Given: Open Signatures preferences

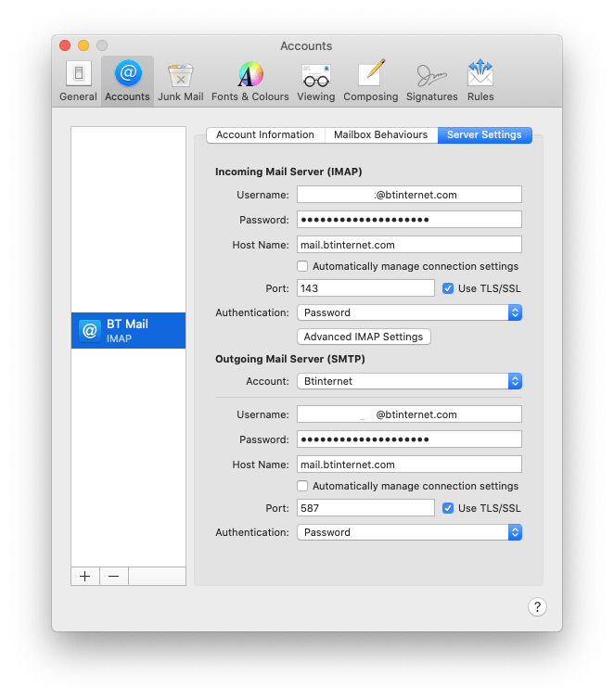Looking at the screenshot, I should (432, 82).
